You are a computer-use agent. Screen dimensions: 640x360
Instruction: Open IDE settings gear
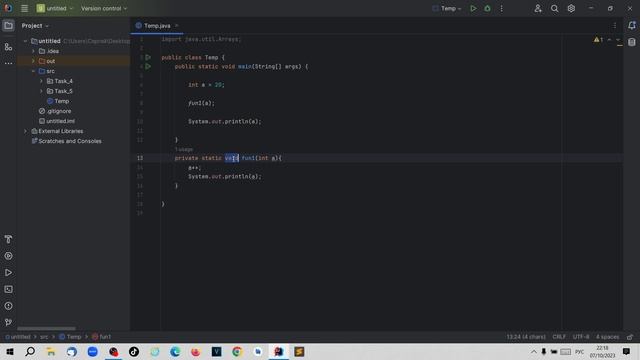pos(571,8)
